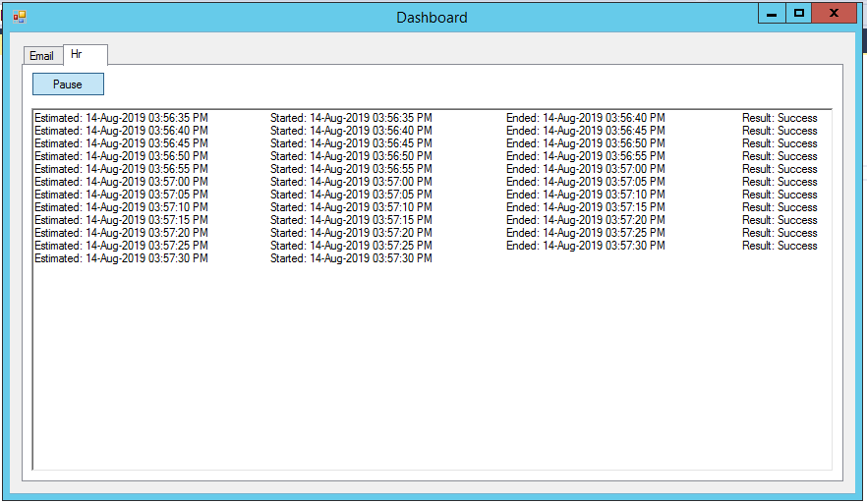Select Estimated: 14-Aug-2019 03:56:55 PM entry
The image size is (867, 504).
point(121,169)
